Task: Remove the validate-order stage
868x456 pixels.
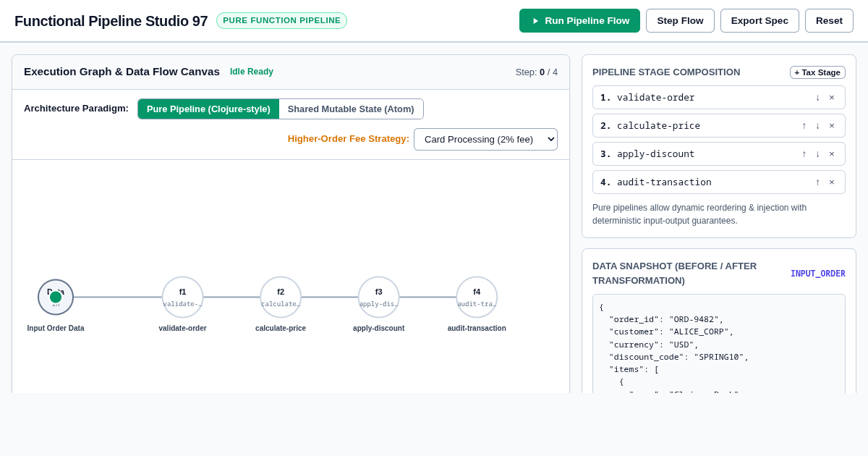Action: (832, 98)
